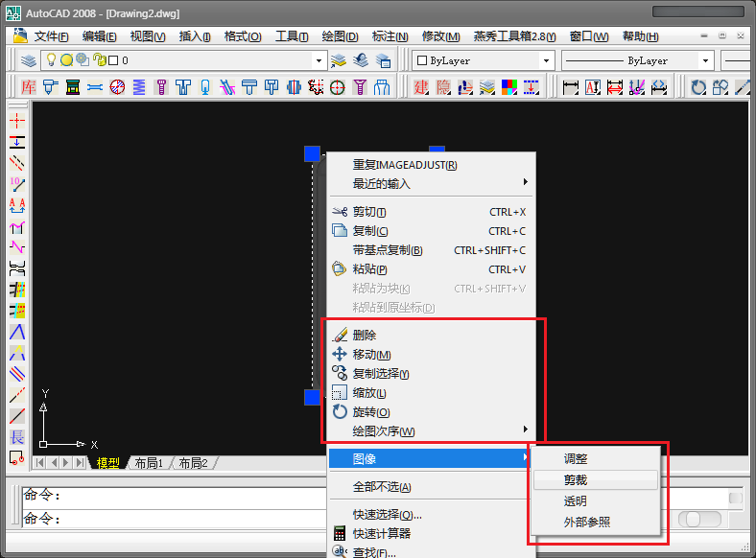756x558 pixels.
Task: Open the 工具(T) menu
Action: pos(292,36)
